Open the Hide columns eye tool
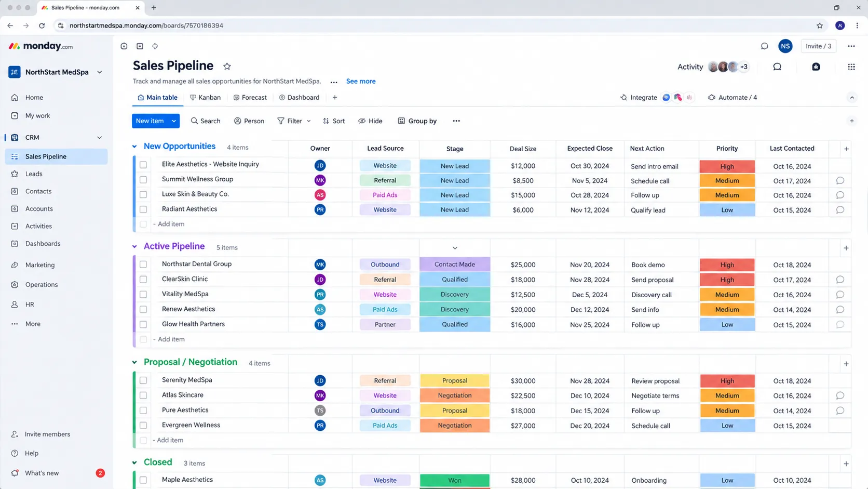868x489 pixels. click(370, 121)
